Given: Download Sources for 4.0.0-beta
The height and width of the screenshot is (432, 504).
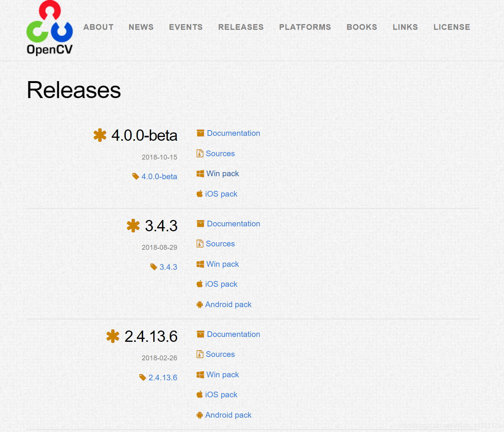Looking at the screenshot, I should [220, 154].
